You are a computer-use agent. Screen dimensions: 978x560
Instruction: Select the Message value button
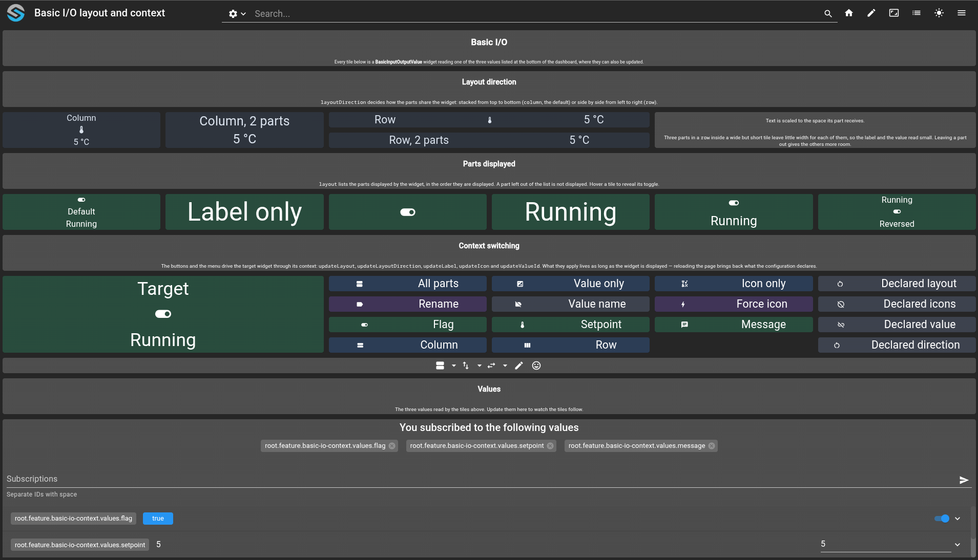coord(734,325)
